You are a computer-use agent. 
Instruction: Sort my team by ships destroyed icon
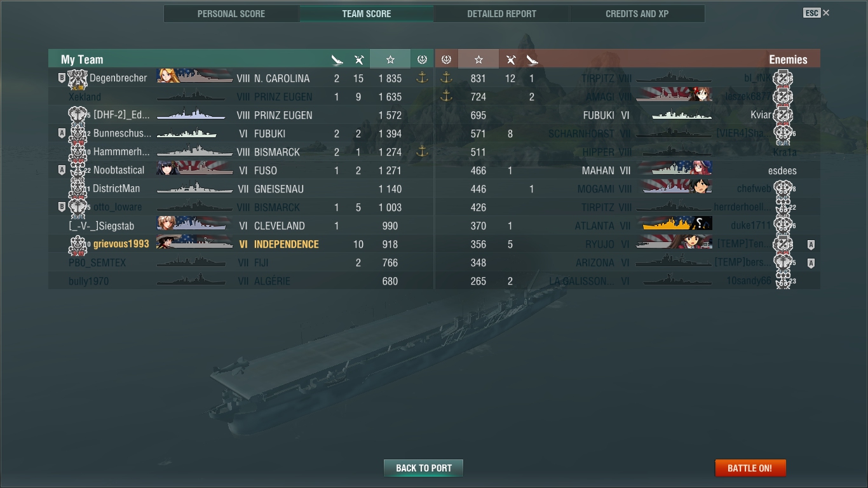pyautogui.click(x=337, y=60)
